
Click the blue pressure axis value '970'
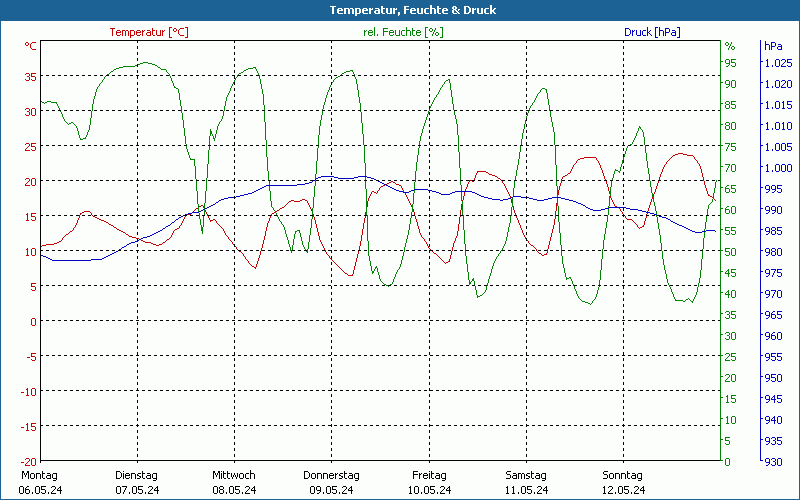[773, 294]
